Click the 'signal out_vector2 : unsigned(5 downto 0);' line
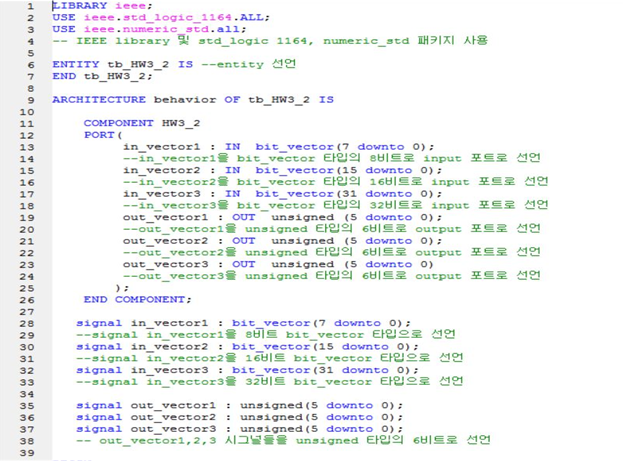 (x=240, y=417)
